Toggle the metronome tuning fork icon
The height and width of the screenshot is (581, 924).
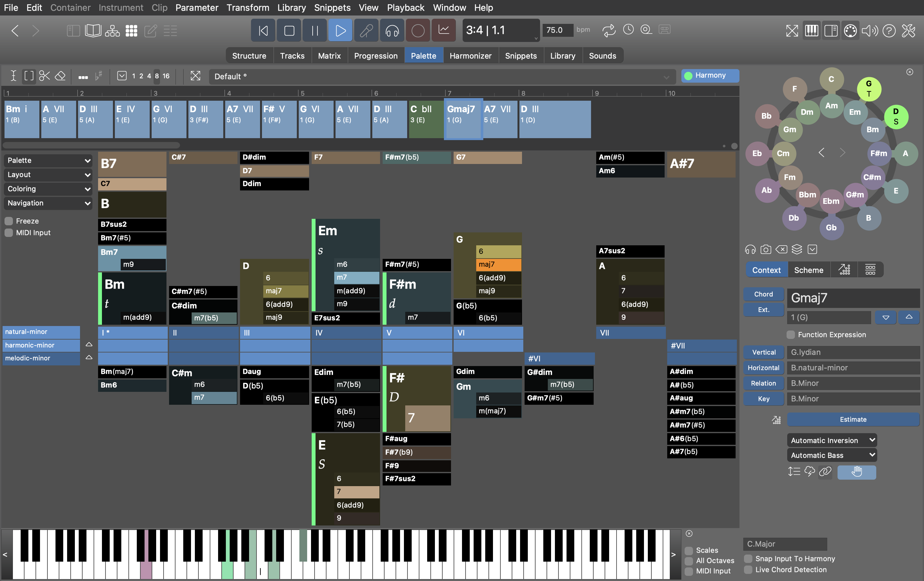366,30
